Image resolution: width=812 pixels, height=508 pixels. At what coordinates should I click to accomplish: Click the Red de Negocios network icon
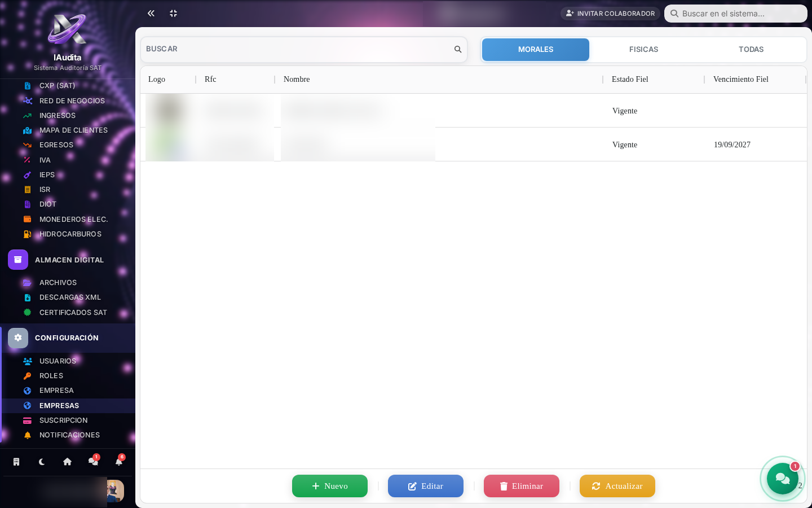coord(27,100)
